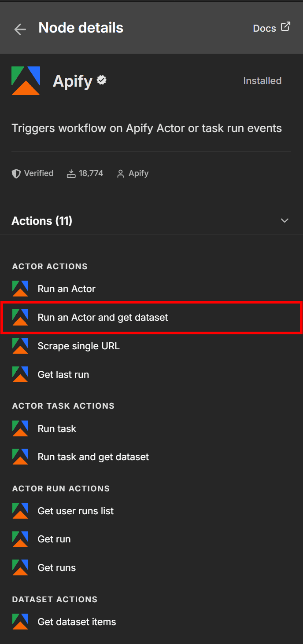Select the Get last run action
Screen dimensions: 303x644
[x=151, y=375]
